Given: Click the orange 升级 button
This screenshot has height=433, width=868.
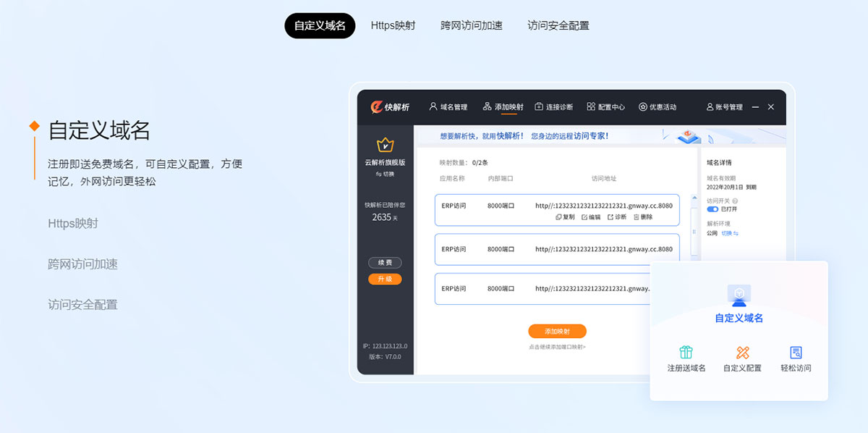Looking at the screenshot, I should pos(385,279).
